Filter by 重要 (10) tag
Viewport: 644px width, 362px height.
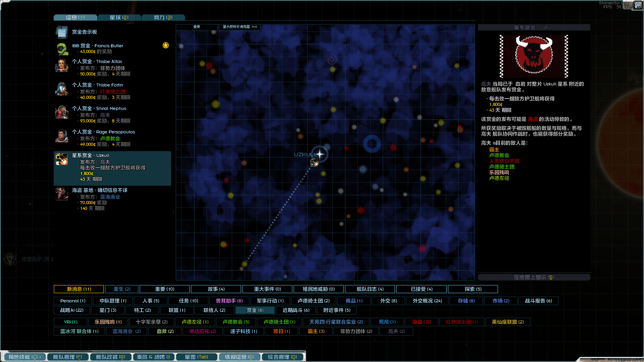point(165,289)
